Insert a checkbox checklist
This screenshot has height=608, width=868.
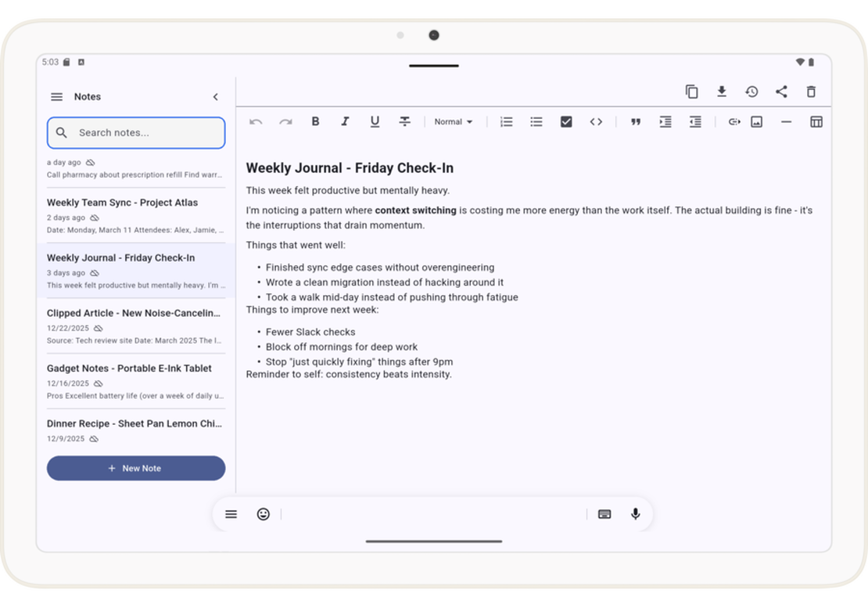[566, 121]
